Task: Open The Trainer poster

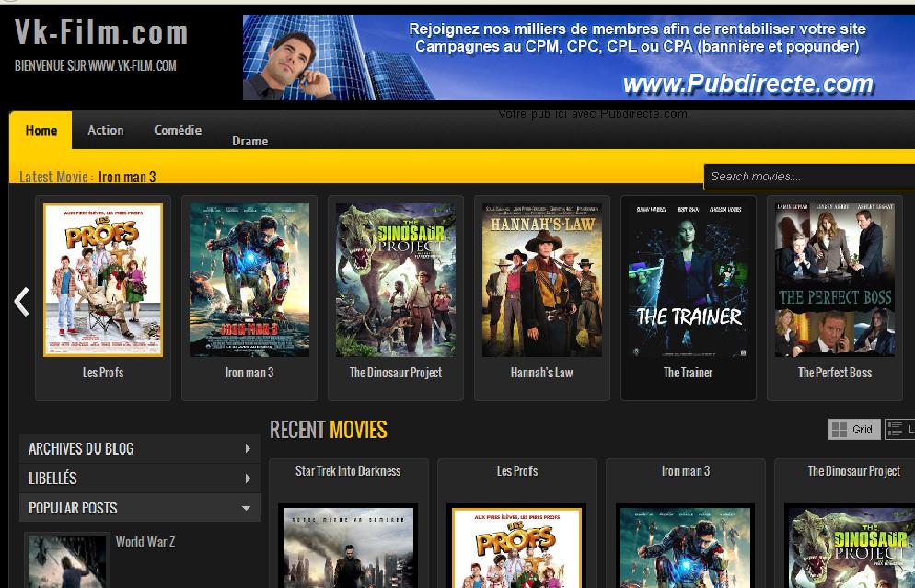Action: click(x=689, y=280)
